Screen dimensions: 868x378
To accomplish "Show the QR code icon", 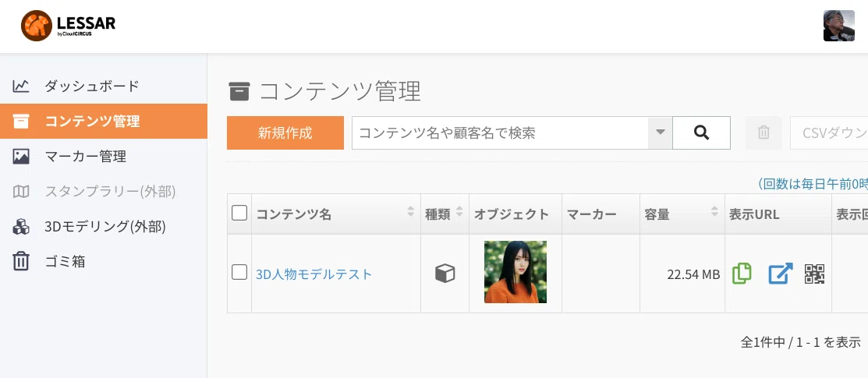I will click(814, 274).
